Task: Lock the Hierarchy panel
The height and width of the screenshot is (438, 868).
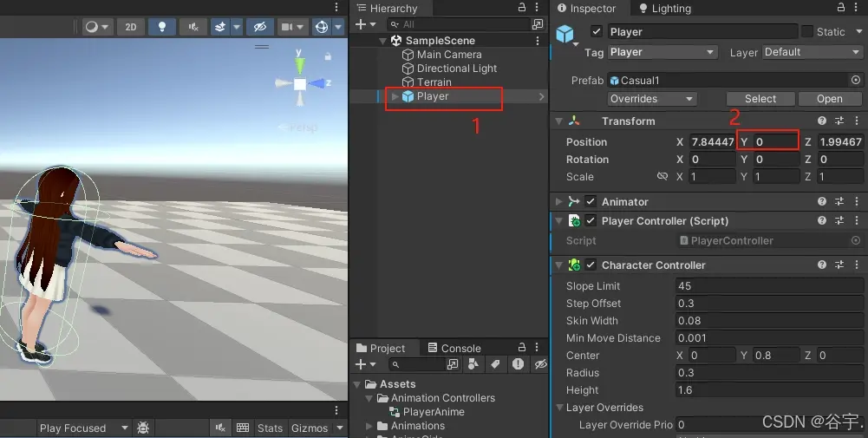Action: click(x=521, y=7)
